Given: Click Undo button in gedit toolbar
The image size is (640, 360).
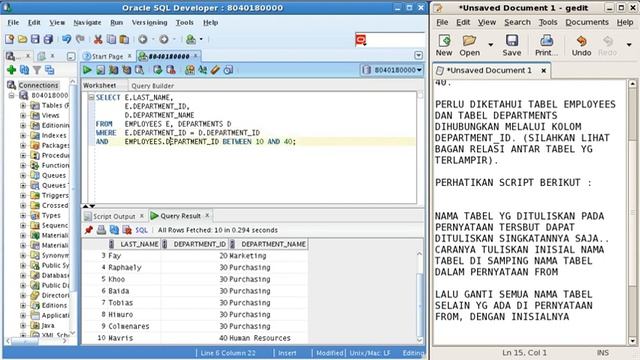Looking at the screenshot, I should tap(581, 45).
